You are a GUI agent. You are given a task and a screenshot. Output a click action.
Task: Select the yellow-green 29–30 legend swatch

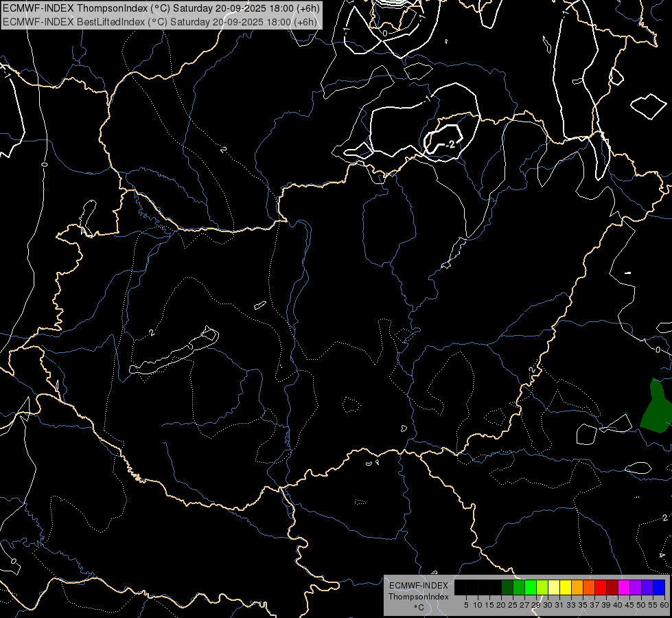coord(542,587)
